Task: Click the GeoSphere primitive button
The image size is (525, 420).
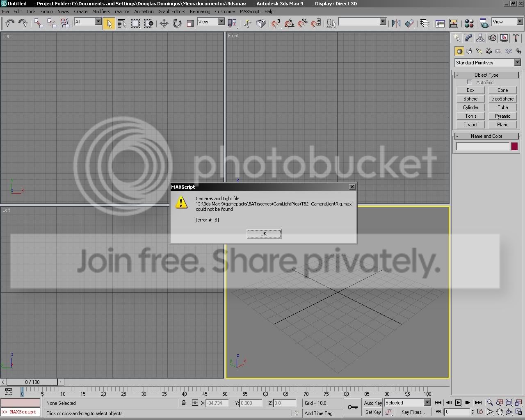Action: click(502, 99)
